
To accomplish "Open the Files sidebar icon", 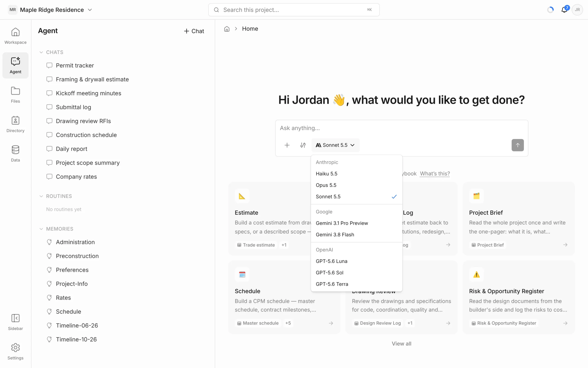I will pos(15,95).
